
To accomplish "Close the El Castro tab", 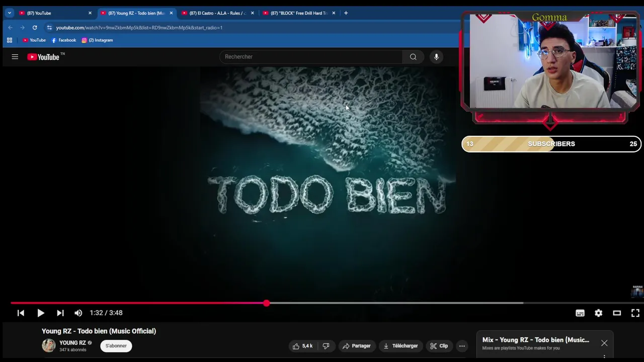I will coord(253,13).
